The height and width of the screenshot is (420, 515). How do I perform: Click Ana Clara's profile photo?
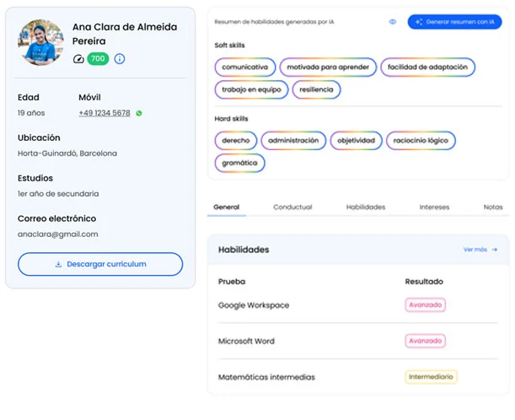coord(41,42)
